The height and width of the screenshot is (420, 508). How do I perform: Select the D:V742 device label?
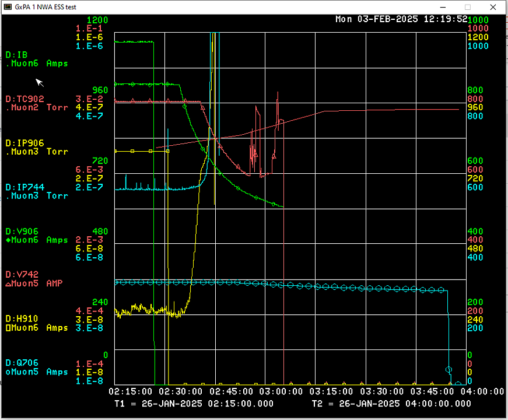22,274
